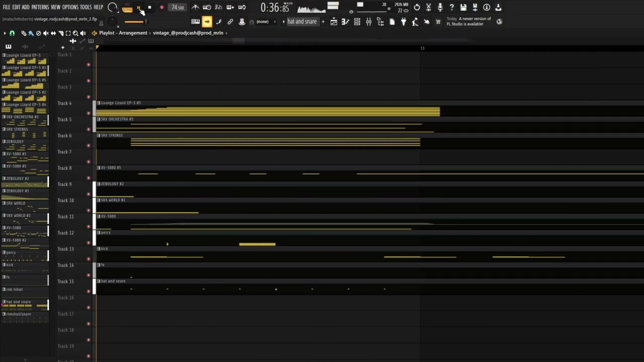Open the plugin picker plug icon
The width and height of the screenshot is (644, 362).
pyautogui.click(x=404, y=22)
